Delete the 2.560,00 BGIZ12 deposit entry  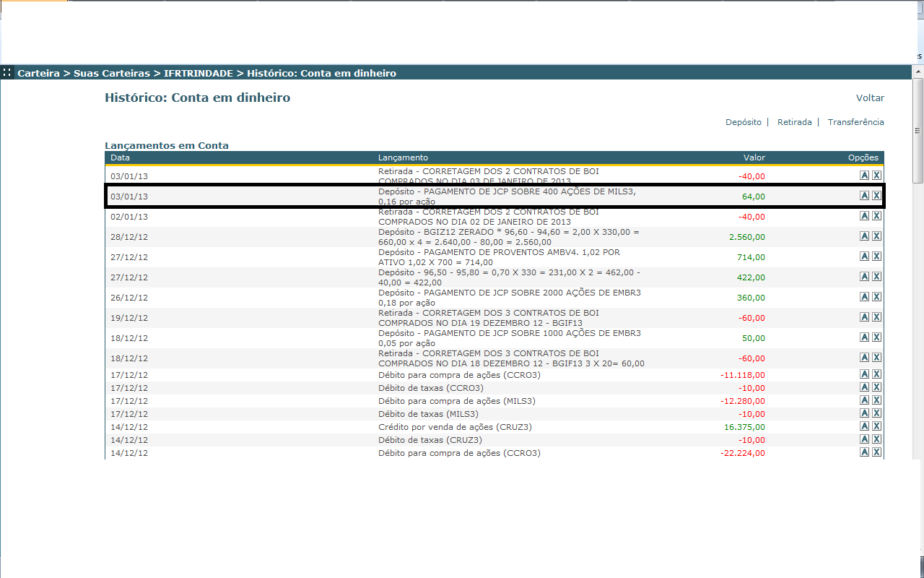click(876, 236)
